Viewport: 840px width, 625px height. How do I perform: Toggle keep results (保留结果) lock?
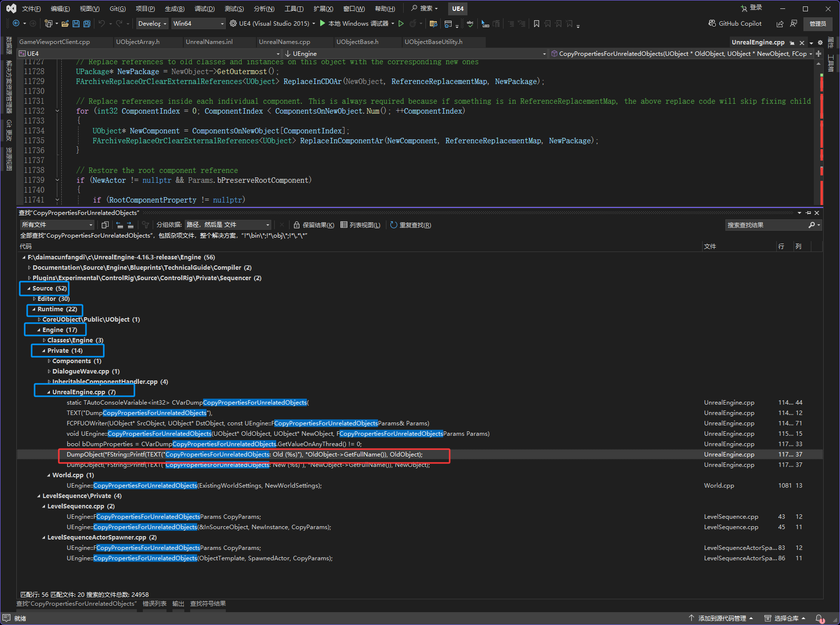click(314, 225)
